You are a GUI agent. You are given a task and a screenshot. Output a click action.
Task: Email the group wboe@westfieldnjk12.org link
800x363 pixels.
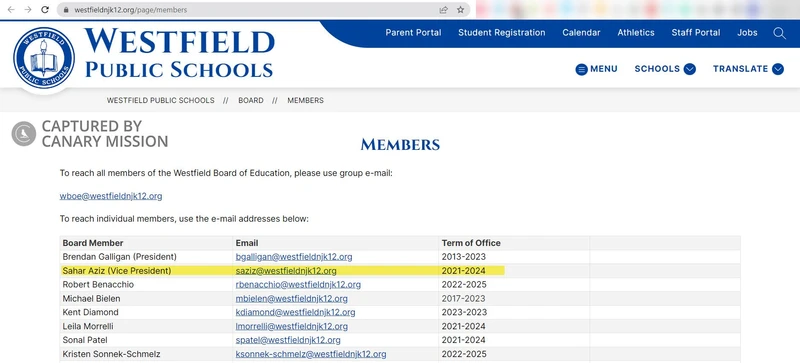[x=111, y=196]
